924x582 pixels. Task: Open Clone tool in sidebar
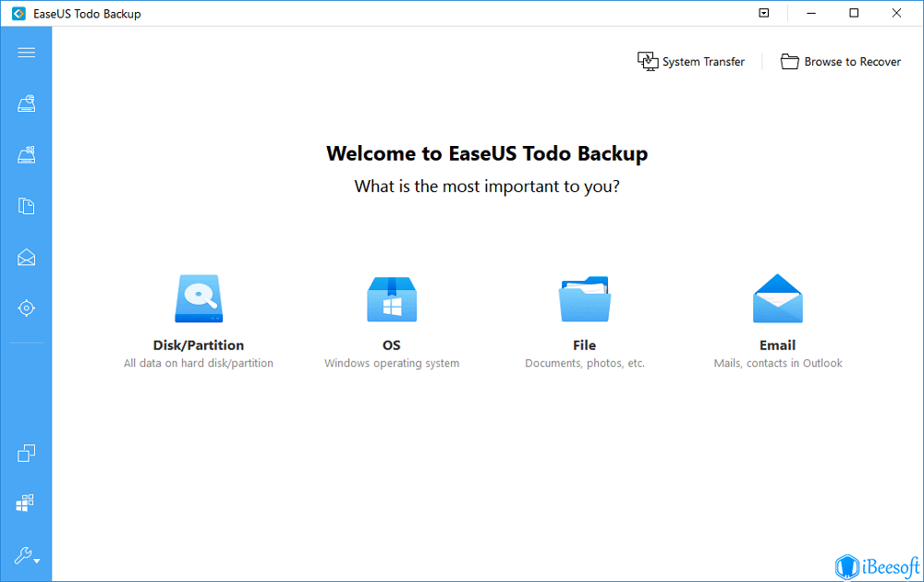pos(26,453)
